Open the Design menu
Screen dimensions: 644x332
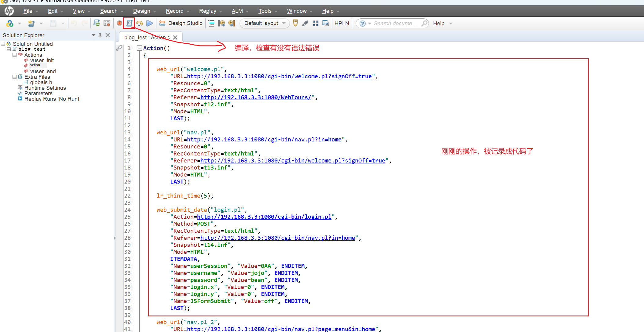click(x=144, y=11)
